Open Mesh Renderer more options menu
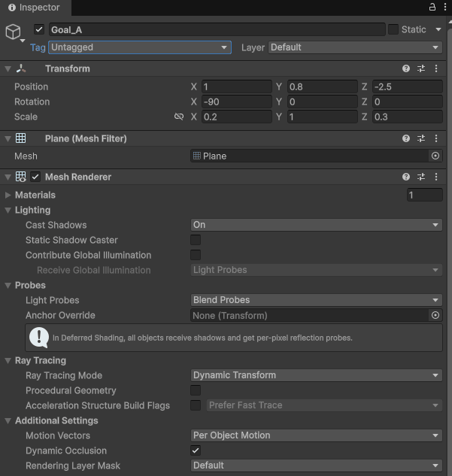This screenshot has width=452, height=476. pos(436,177)
